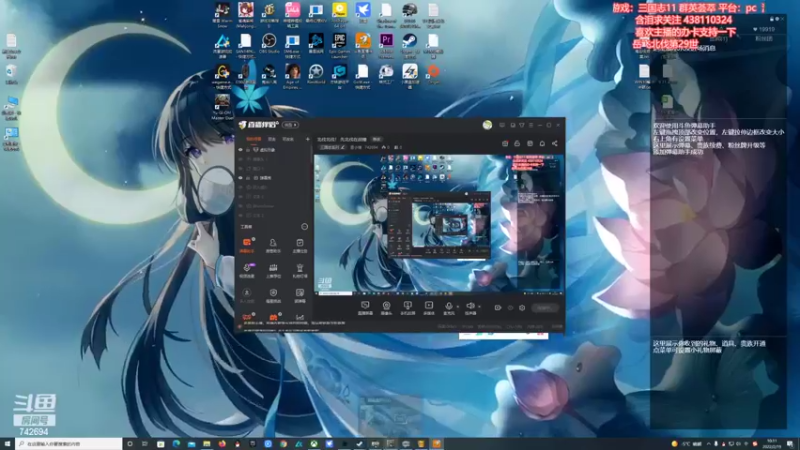Open the orange danmaku tool in toolbox
800x450 pixels.
(247, 244)
